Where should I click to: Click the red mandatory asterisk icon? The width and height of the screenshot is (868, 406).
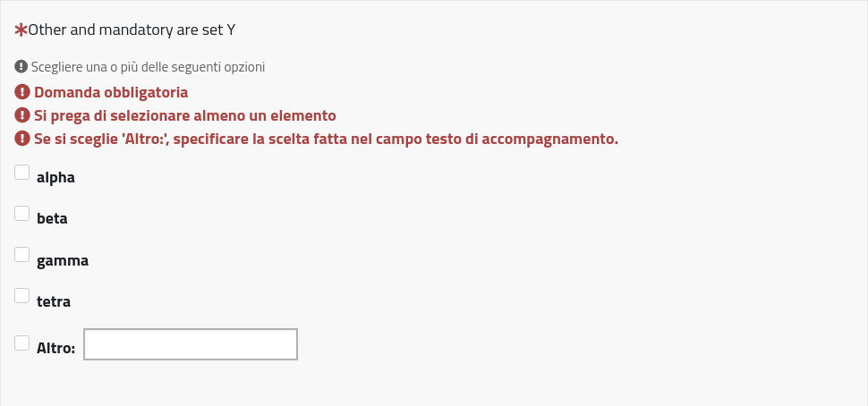coord(21,30)
